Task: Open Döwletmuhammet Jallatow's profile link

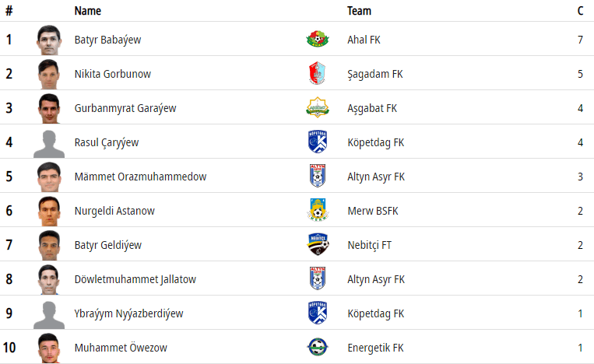Action: (x=135, y=279)
